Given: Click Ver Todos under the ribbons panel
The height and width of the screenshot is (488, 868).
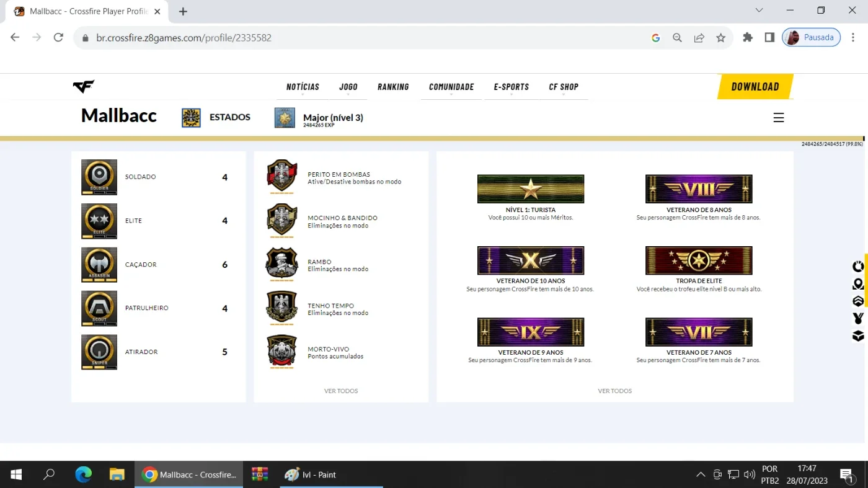Looking at the screenshot, I should click(x=615, y=391).
